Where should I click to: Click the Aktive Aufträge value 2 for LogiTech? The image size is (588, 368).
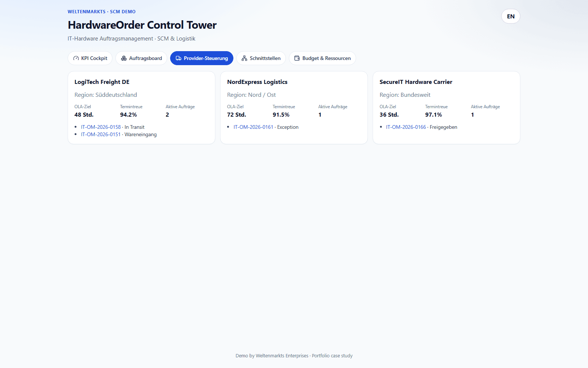(x=167, y=115)
